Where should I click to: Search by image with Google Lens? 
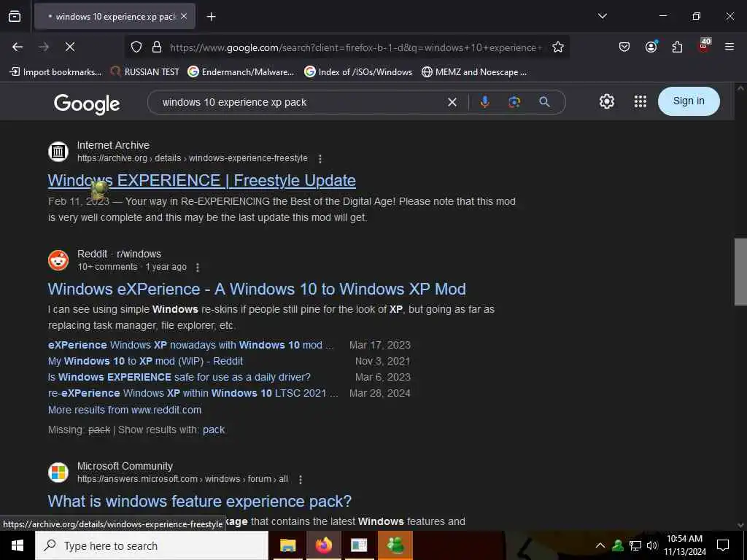(x=514, y=102)
